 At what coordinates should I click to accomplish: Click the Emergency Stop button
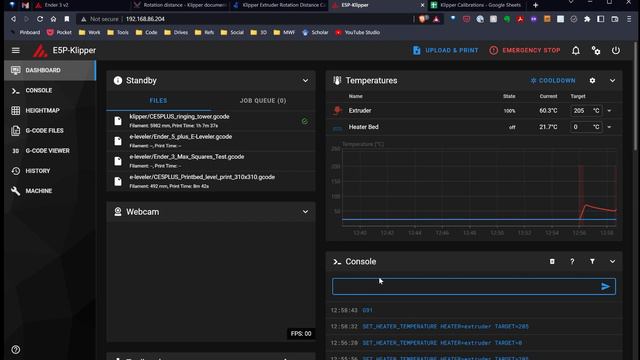(524, 50)
